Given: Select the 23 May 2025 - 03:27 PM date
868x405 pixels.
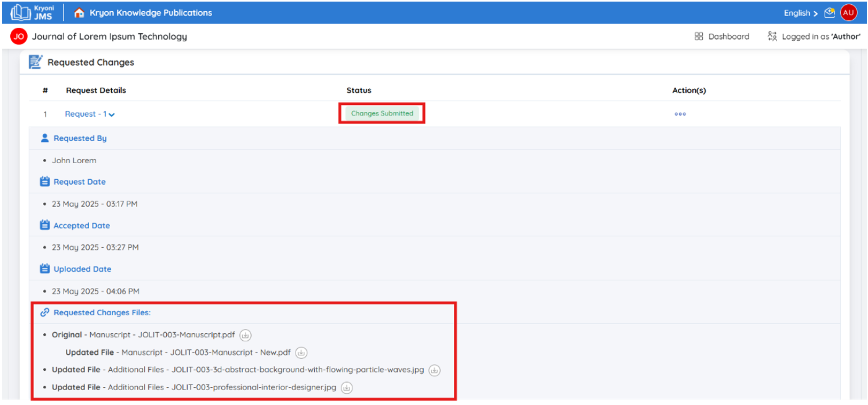Looking at the screenshot, I should pos(95,247).
